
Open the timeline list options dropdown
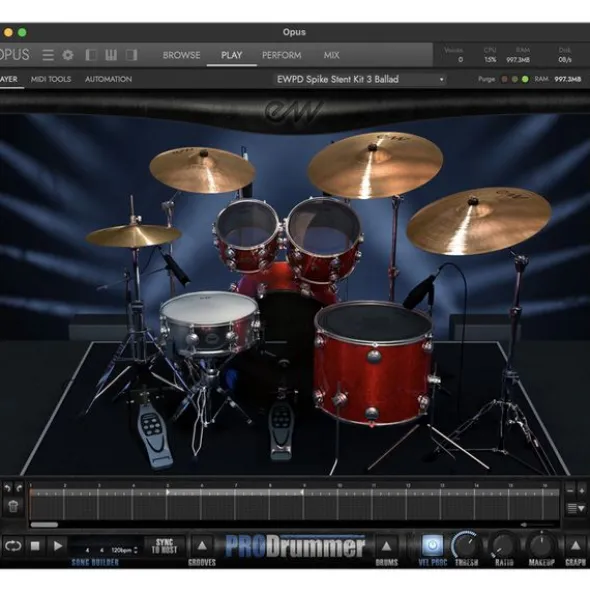click(x=576, y=508)
